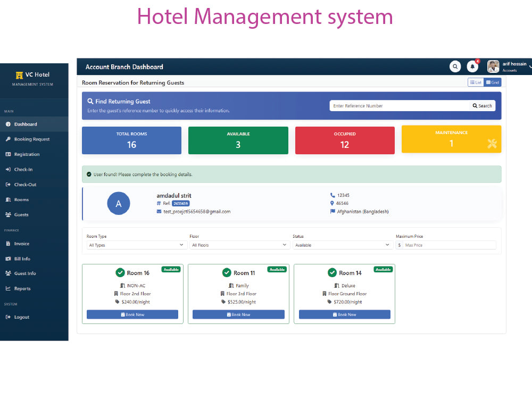Click guest avatar circle A
The image size is (532, 399).
coord(119,203)
